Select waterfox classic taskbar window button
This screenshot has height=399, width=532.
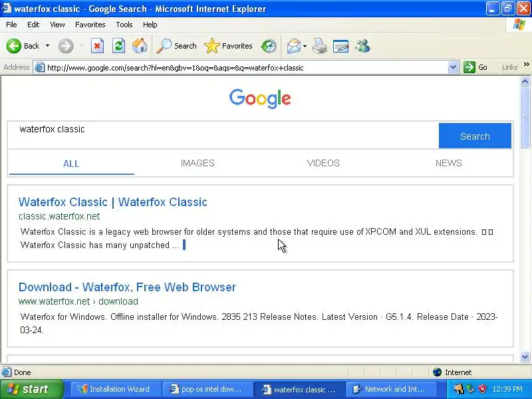click(299, 389)
